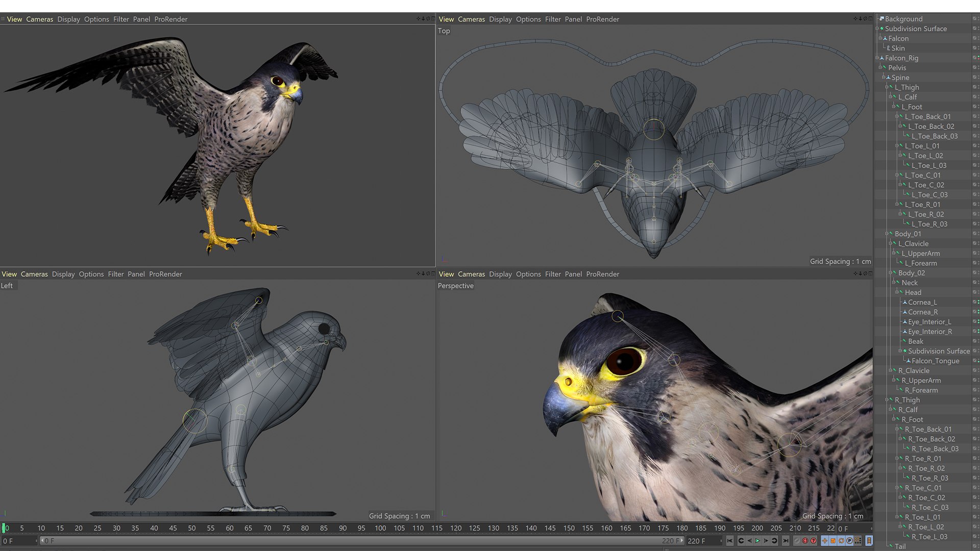Viewport: 980px width, 551px height.
Task: Toggle visibility dots for Cornea_L
Action: click(x=978, y=302)
